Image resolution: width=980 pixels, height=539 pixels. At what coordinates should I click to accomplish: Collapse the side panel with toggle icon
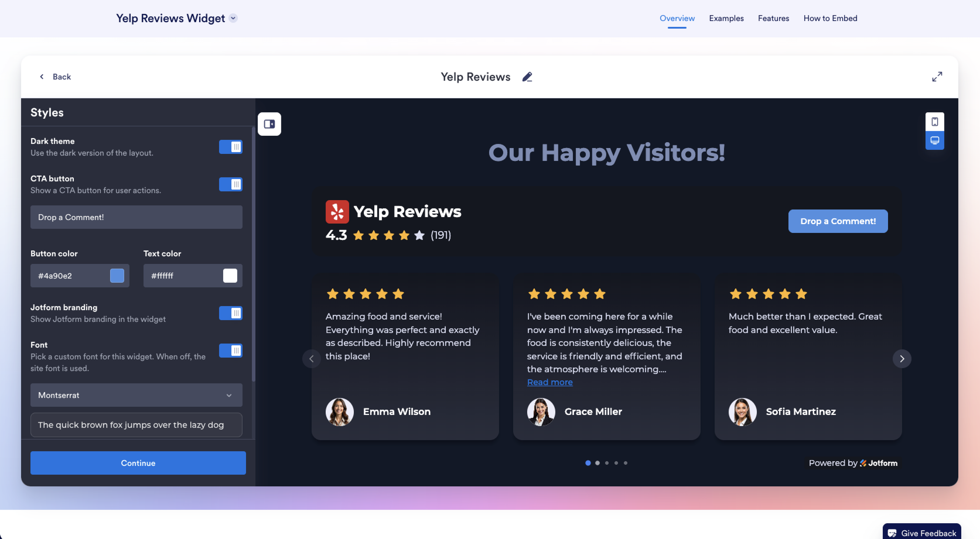pyautogui.click(x=269, y=124)
